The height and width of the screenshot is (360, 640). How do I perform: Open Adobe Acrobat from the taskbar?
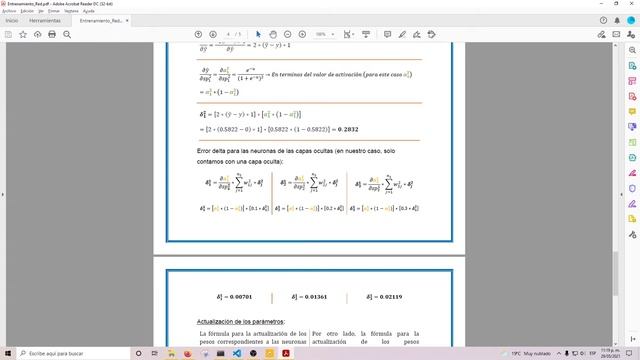(x=286, y=353)
